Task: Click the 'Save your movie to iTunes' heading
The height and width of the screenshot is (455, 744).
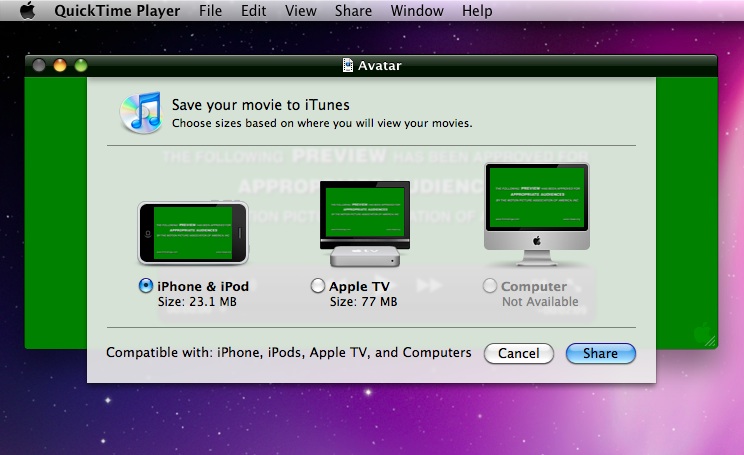Action: click(x=260, y=104)
